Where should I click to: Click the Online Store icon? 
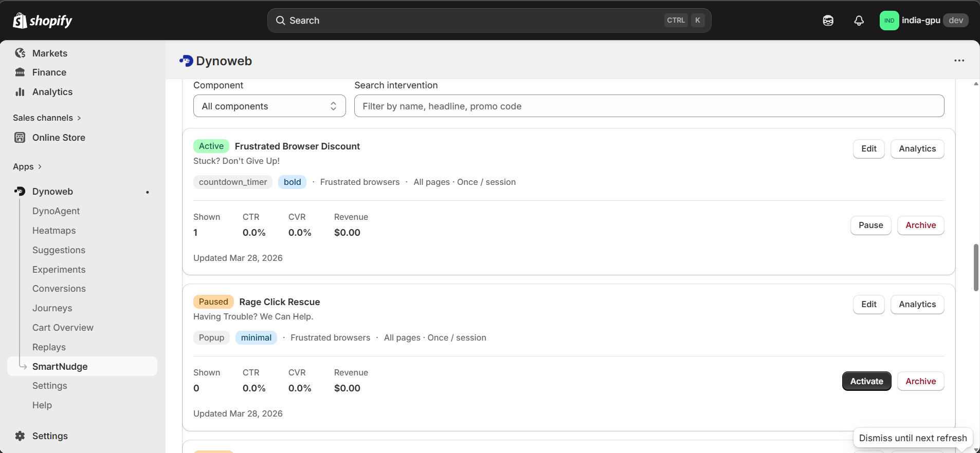coord(20,138)
